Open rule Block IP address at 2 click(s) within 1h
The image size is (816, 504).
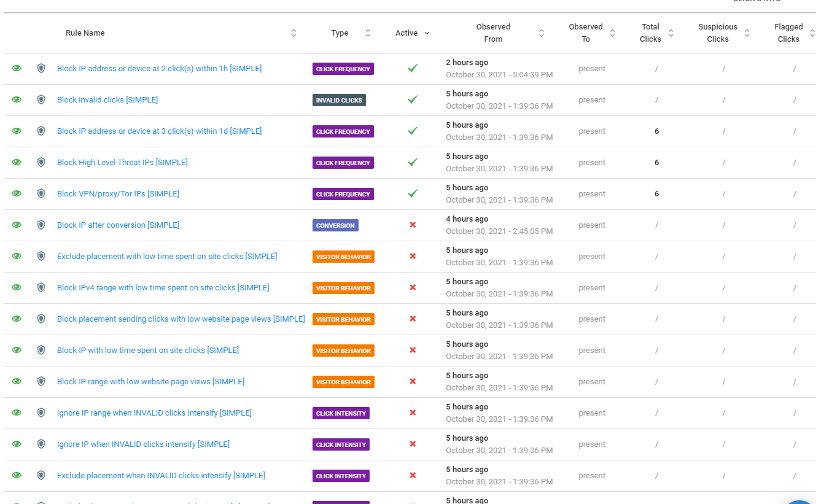pyautogui.click(x=160, y=69)
